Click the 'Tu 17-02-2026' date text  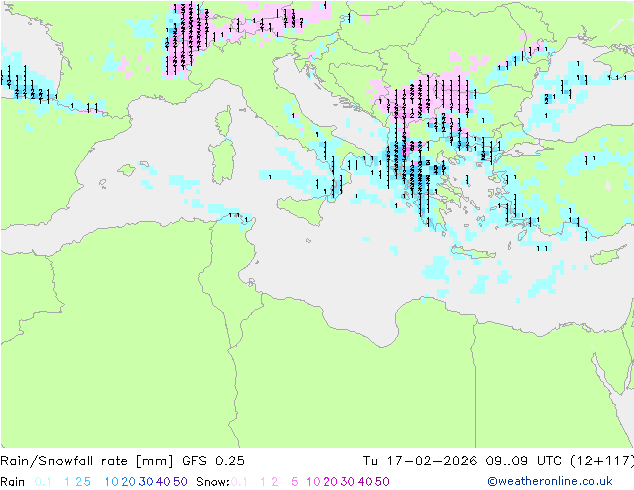[420, 461]
